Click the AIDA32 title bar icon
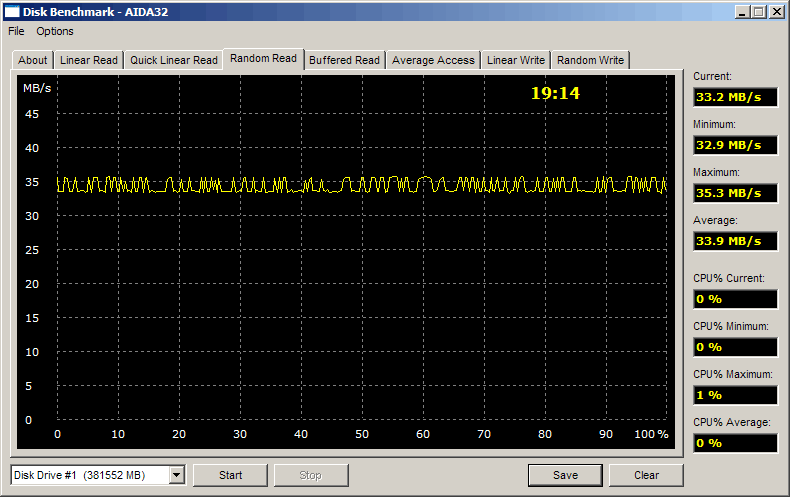Viewport: 790px width, 497px height. point(12,12)
